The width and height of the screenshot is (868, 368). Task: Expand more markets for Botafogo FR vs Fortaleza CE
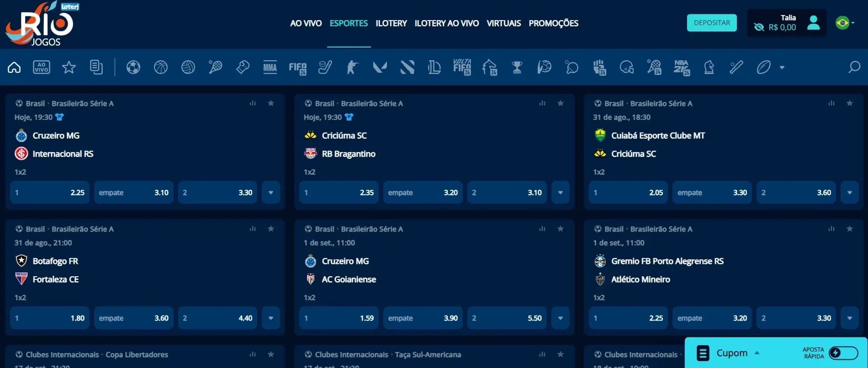[x=271, y=318]
